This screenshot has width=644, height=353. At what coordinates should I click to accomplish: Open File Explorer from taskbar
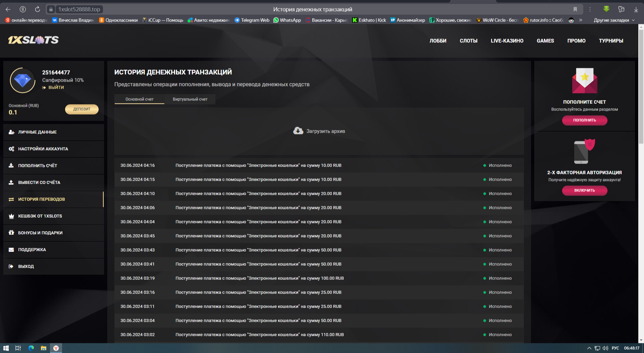pos(44,348)
